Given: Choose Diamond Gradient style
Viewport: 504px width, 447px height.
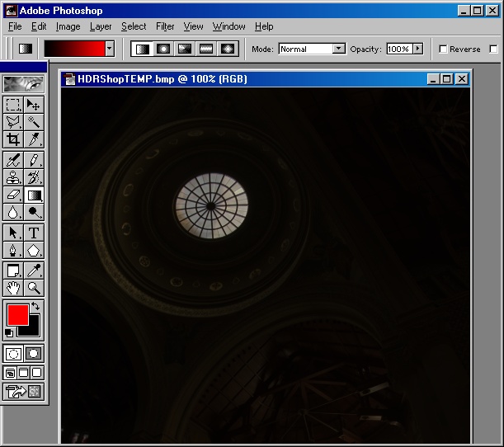Looking at the screenshot, I should (228, 49).
